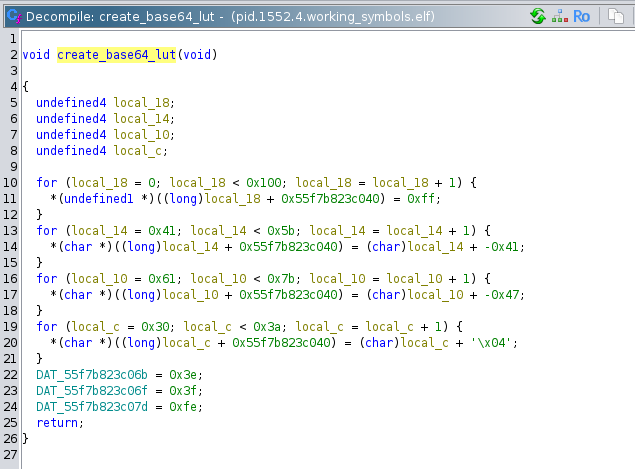Click address 0x55f7b823c040 on line 14
Viewport: 635px width, 469px height.
pos(288,247)
